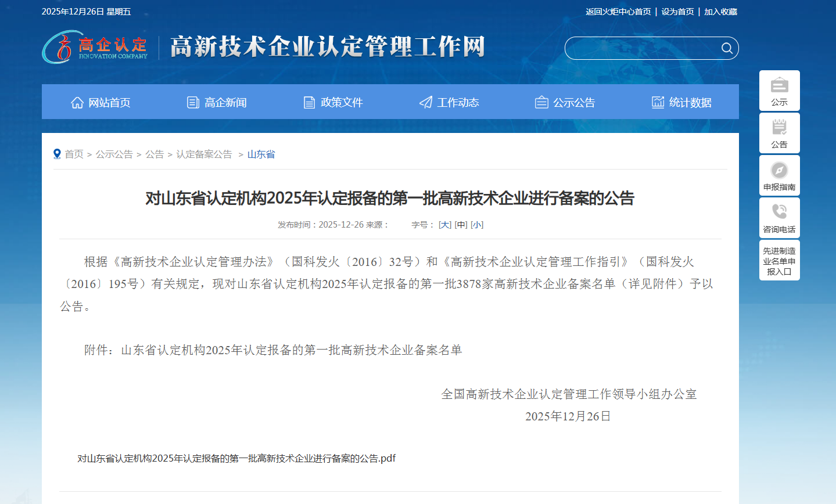Image resolution: width=836 pixels, height=504 pixels.
Task: Click inside the search input field
Action: 639,48
